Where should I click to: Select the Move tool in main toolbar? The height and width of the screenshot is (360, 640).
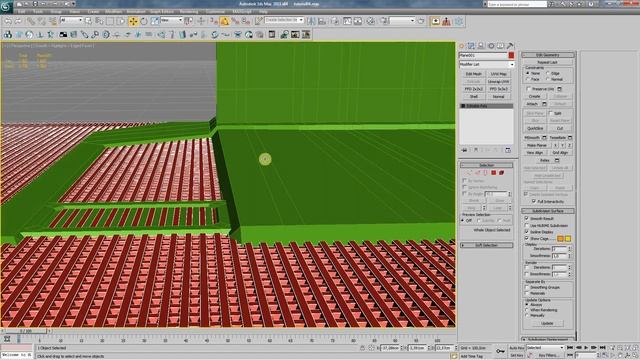(133, 21)
